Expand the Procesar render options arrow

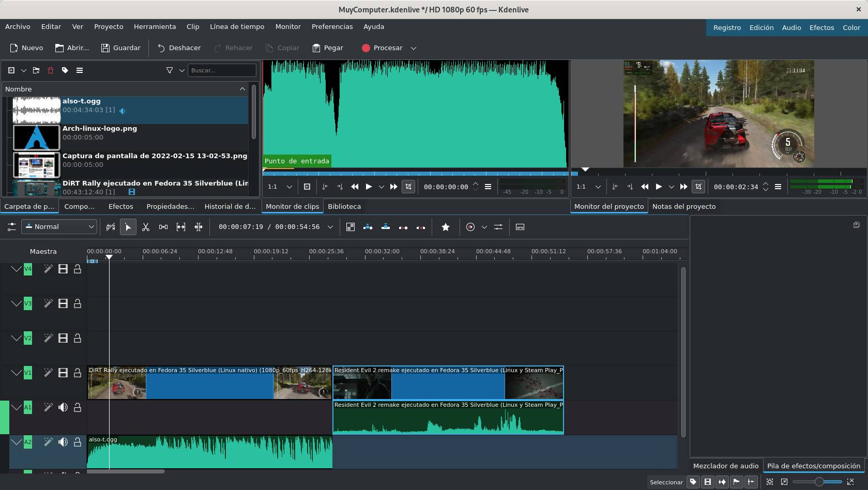(414, 48)
